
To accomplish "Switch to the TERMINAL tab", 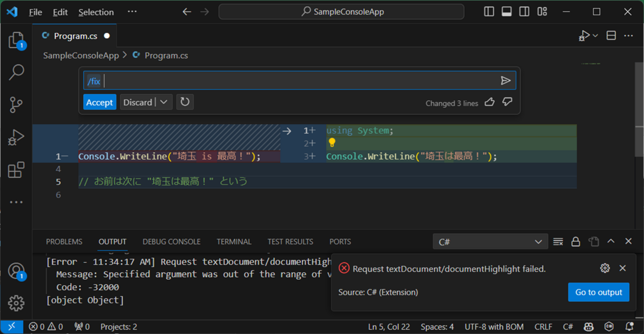I will pos(234,242).
